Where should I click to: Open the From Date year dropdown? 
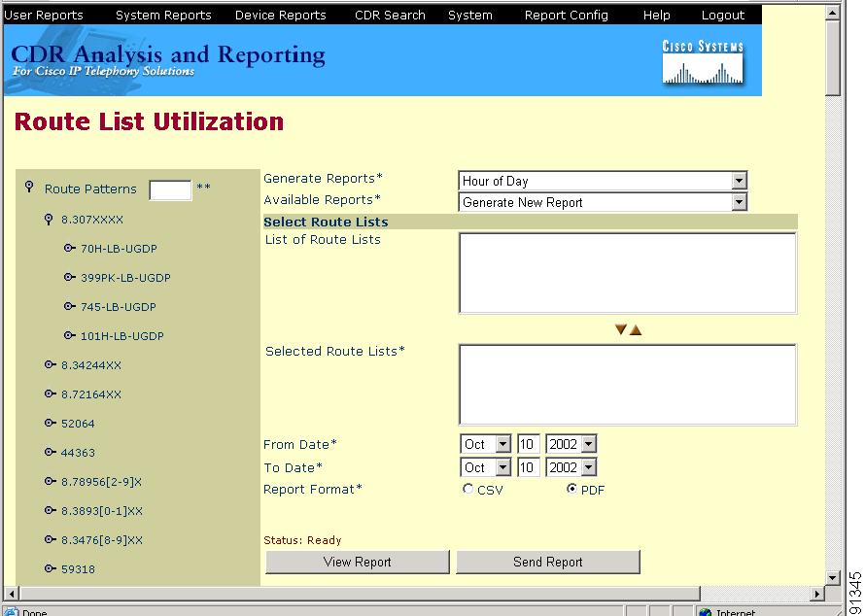point(589,444)
